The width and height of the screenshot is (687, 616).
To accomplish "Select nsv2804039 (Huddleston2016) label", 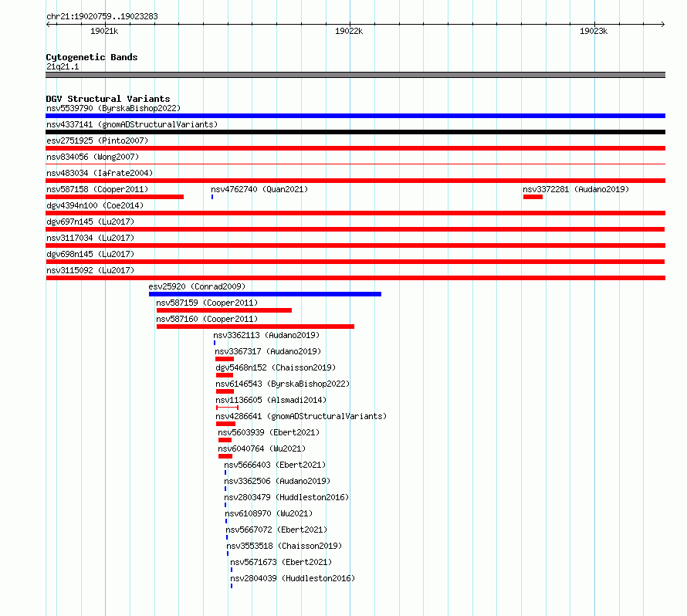I will click(293, 578).
